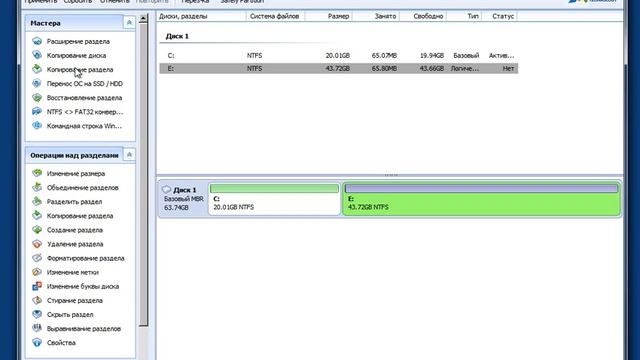Choose the Удаление раздела operation icon
The width and height of the screenshot is (640, 360).
coord(37,244)
